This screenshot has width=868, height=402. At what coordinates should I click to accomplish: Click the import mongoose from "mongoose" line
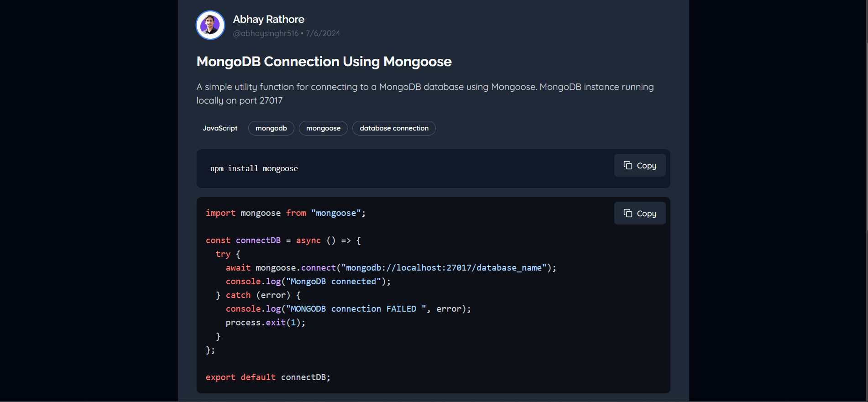pyautogui.click(x=286, y=213)
